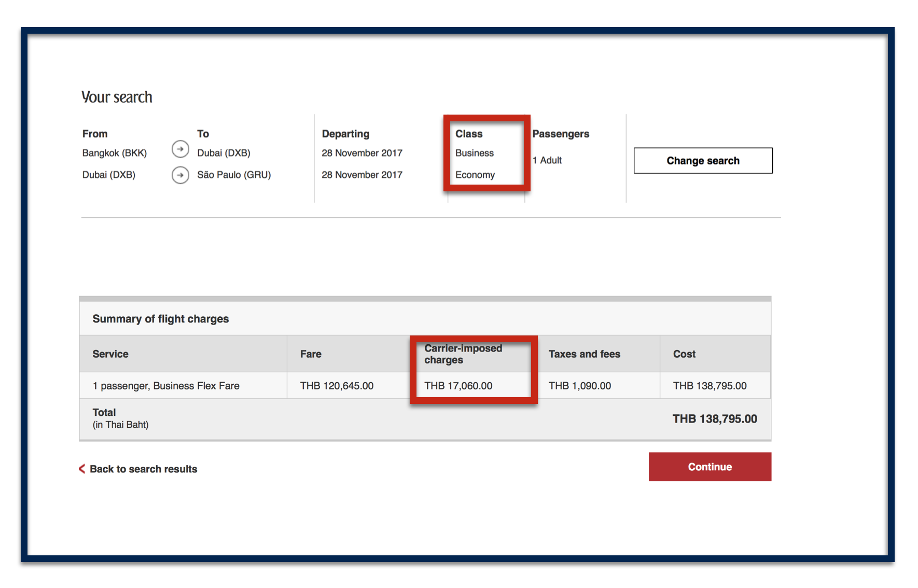The height and width of the screenshot is (588, 918).
Task: Click the Carrier-imposed charges column header
Action: [x=463, y=354]
